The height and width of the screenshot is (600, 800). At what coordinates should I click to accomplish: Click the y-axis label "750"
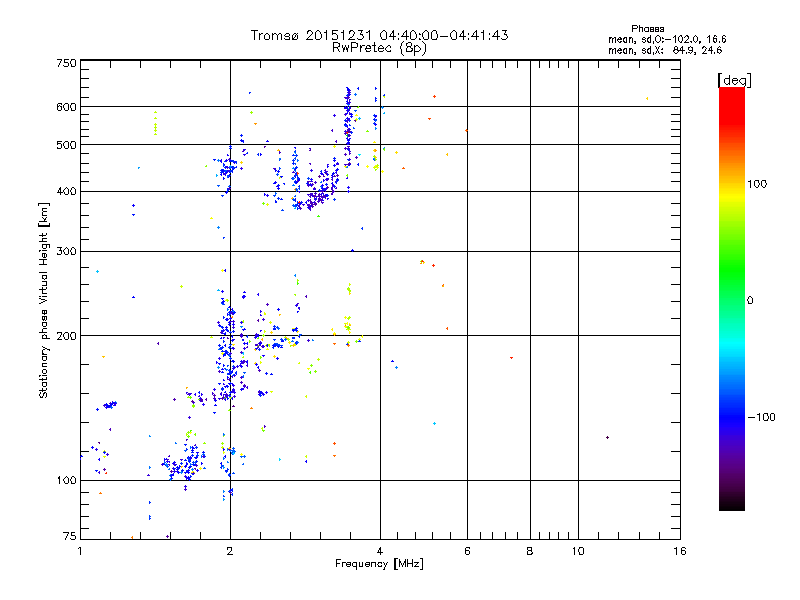67,63
